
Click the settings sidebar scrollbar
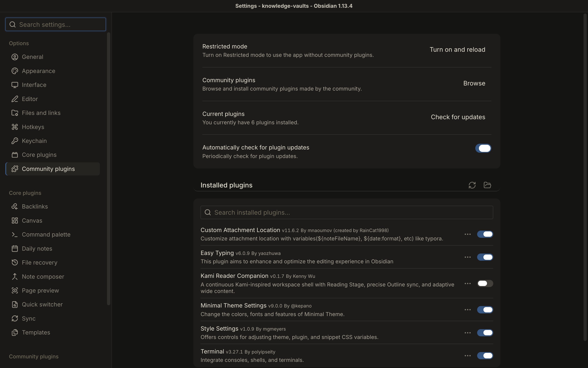point(109,168)
